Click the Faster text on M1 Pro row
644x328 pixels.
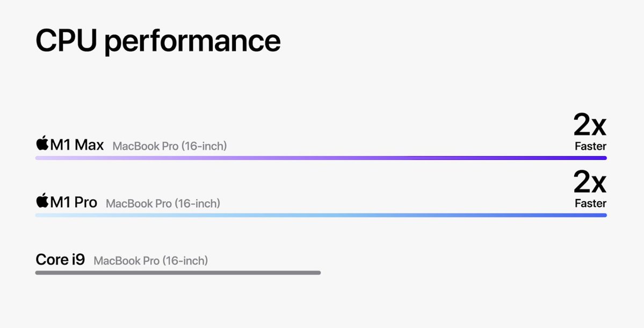click(x=591, y=203)
